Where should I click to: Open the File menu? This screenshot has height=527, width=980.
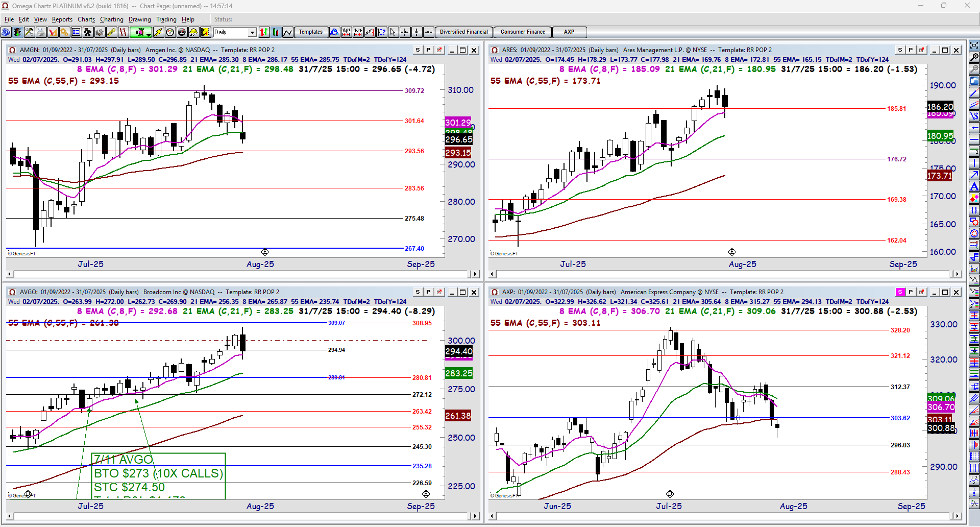click(9, 19)
